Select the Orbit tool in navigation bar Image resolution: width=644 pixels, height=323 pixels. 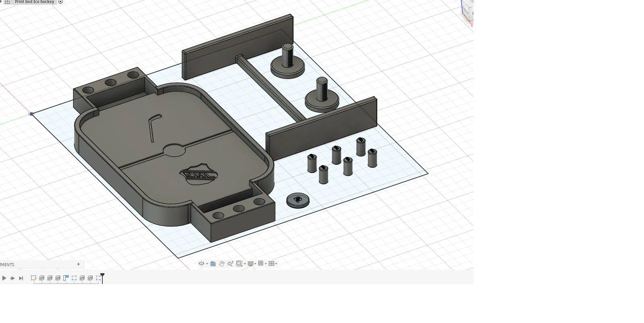tap(201, 263)
